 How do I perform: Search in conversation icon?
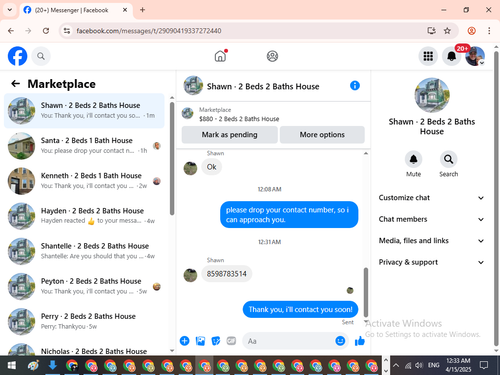pos(448,159)
